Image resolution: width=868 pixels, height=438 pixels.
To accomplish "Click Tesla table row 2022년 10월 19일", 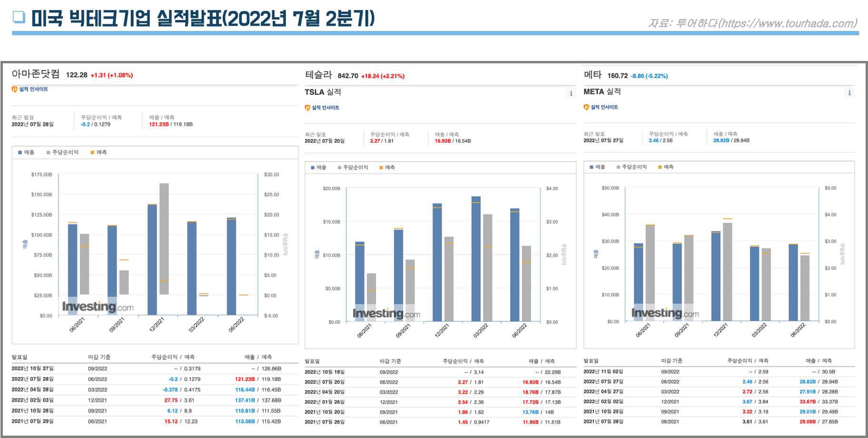I will (x=440, y=372).
